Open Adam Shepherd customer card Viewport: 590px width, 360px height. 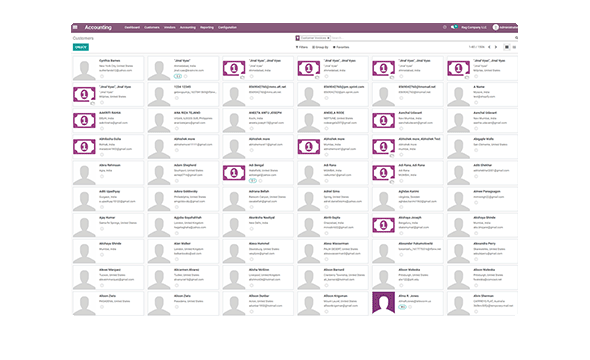[183, 173]
